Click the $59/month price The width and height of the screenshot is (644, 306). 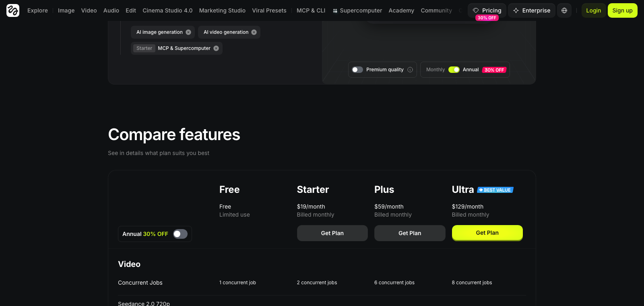389,207
